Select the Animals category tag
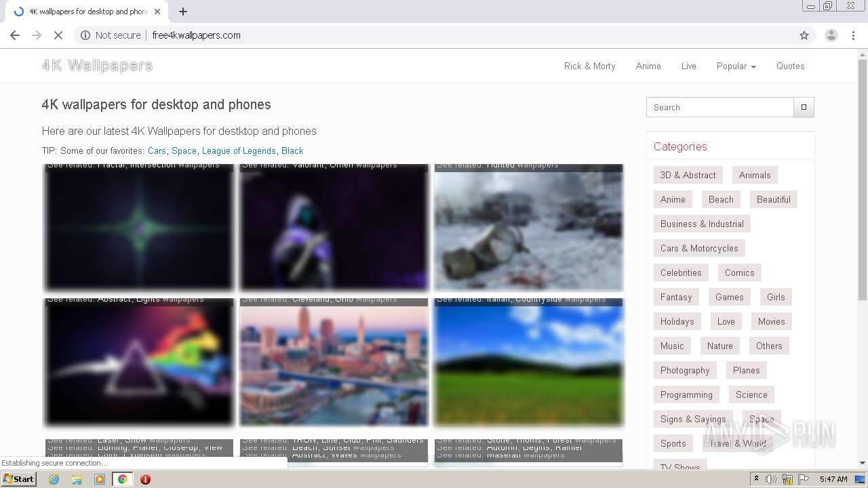 (755, 175)
